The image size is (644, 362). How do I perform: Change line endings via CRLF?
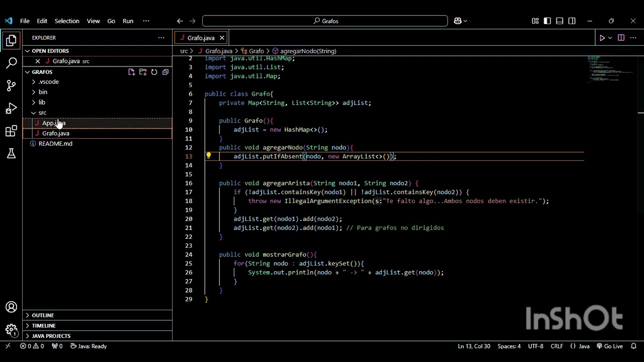[x=557, y=346]
